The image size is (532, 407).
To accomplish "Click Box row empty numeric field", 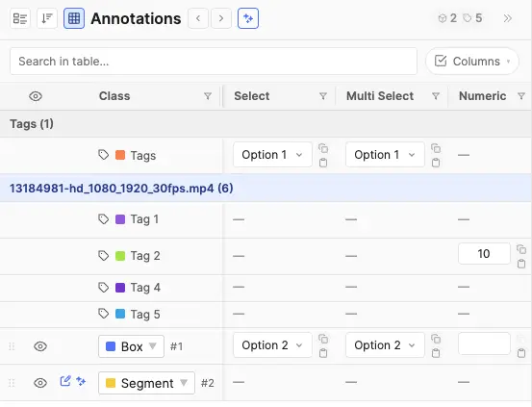I will point(484,343).
